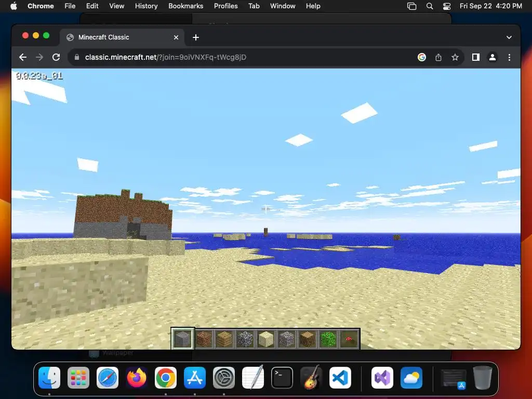Select the red mushroom hotbar slot
The height and width of the screenshot is (399, 532).
[x=349, y=339]
